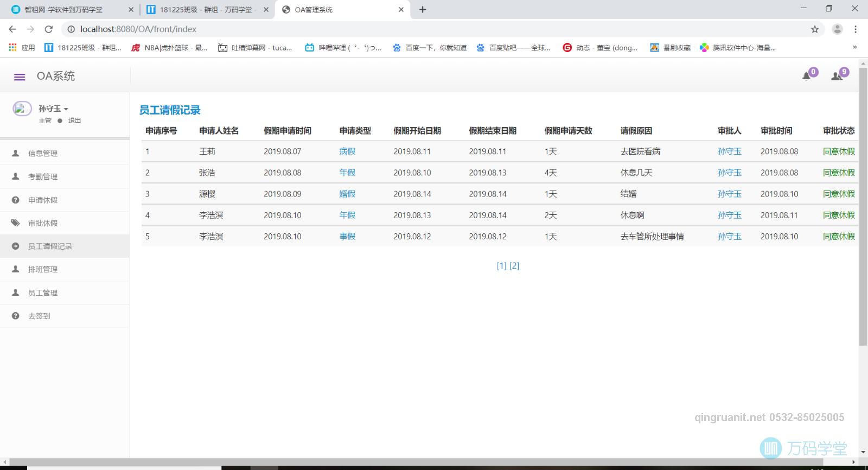Click approver 孙守玉 in 源樱's row

pos(729,194)
